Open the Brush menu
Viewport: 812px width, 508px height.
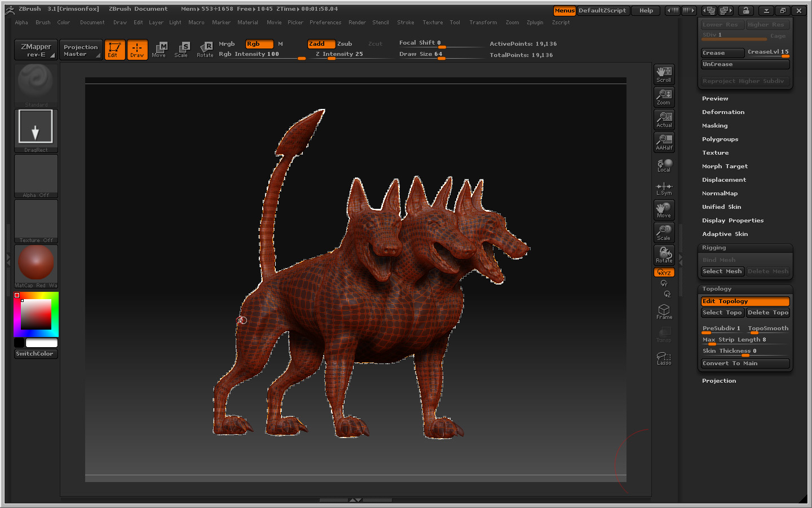pyautogui.click(x=43, y=23)
